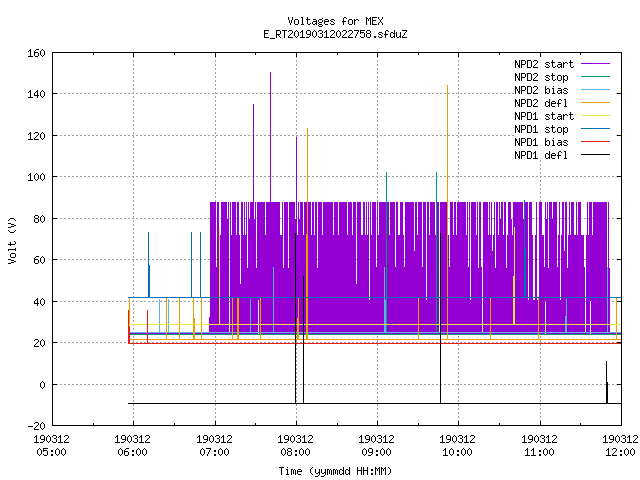Click the NPD2 bias light-blue legend line
This screenshot has height=480, width=640.
pos(595,90)
